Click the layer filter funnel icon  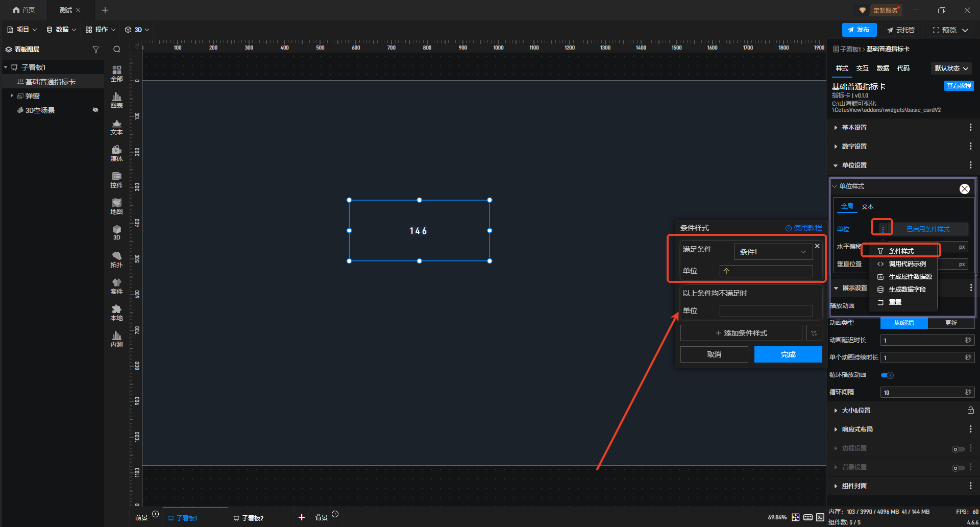click(x=95, y=50)
